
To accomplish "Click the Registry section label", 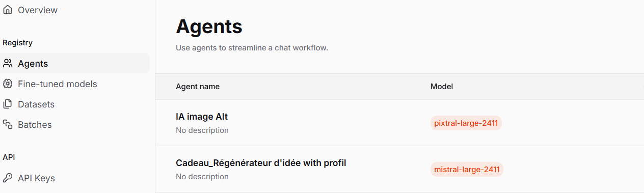I will tap(17, 43).
